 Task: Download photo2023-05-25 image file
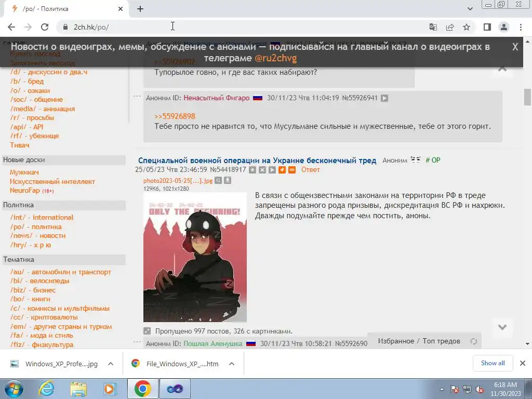tap(228, 180)
